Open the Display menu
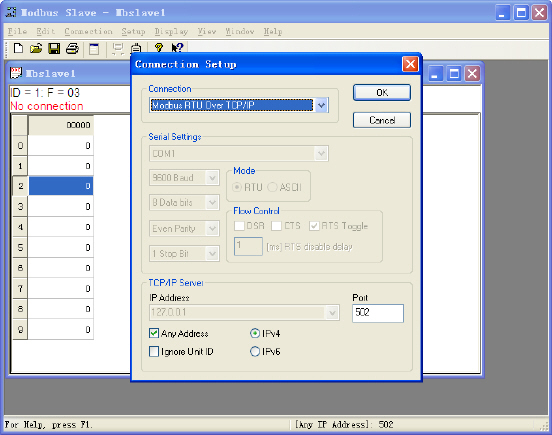The image size is (552, 435). (171, 31)
